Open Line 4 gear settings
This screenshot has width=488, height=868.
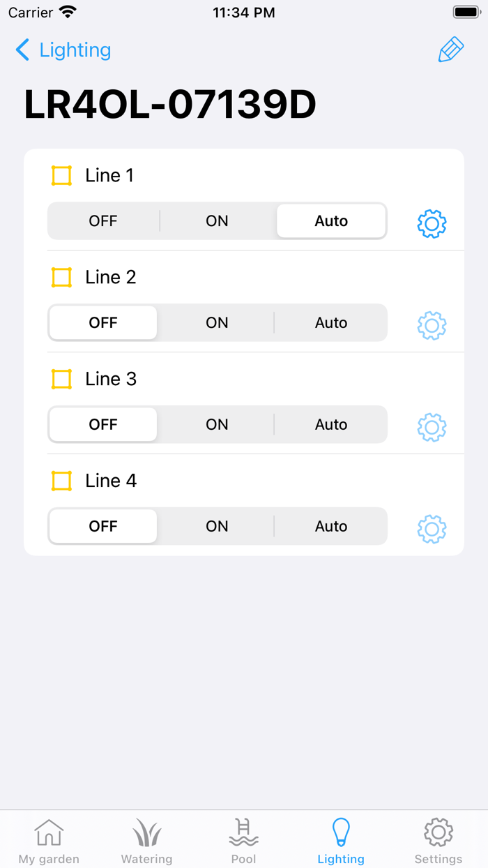pos(432,529)
